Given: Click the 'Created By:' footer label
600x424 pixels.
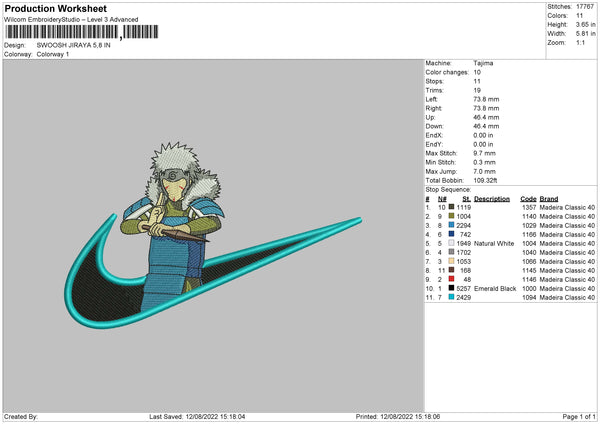Looking at the screenshot, I should 21,417.
